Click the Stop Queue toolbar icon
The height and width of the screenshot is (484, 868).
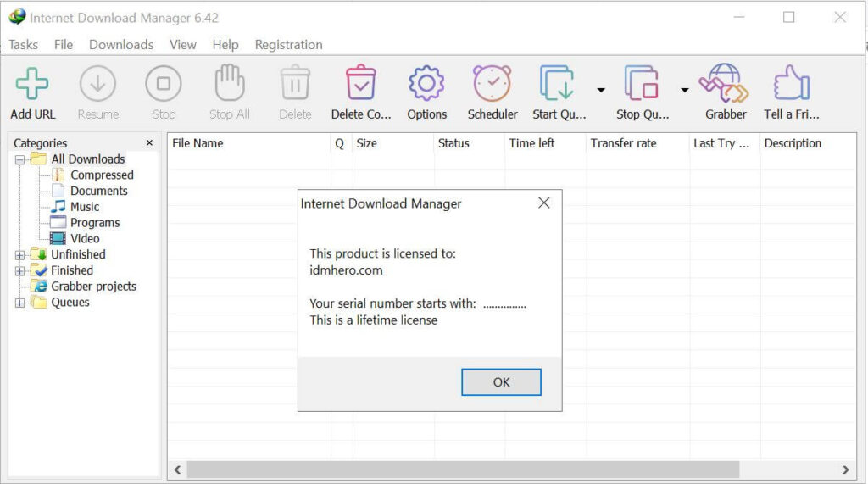641,83
